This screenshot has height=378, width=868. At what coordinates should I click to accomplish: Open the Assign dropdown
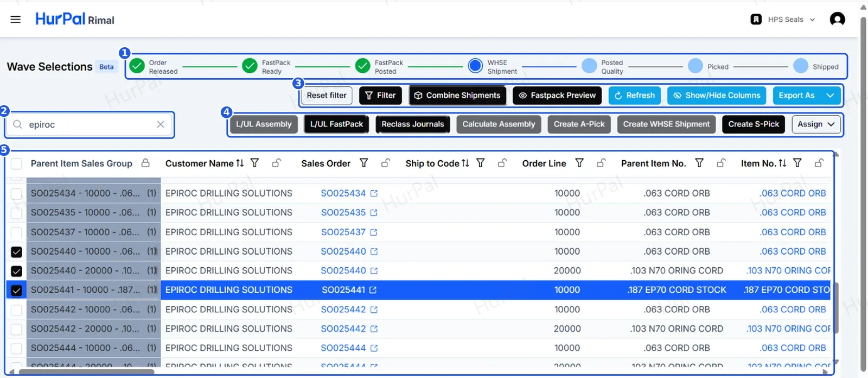(816, 124)
